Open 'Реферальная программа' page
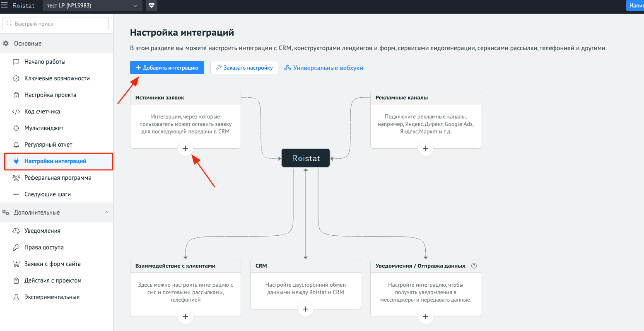Screen dimensions: 644x331 [x=56, y=178]
